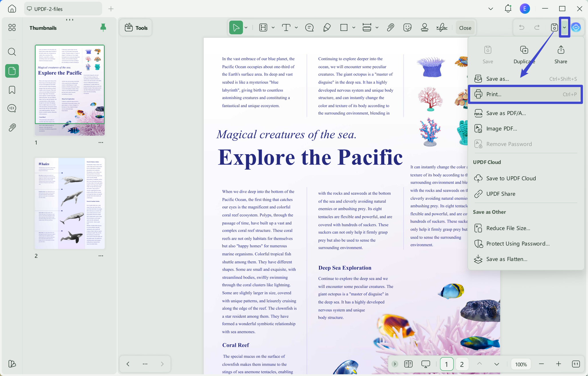
Task: Jump to the next page arrow
Action: coord(497,364)
